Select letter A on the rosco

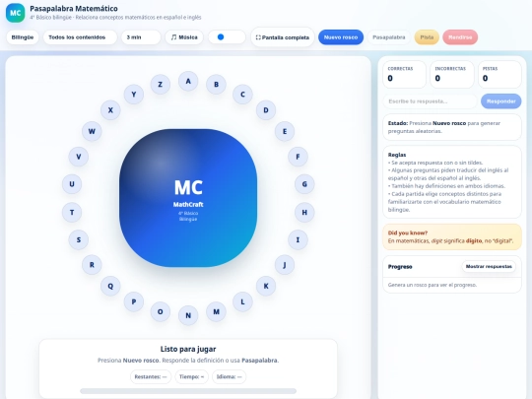tap(188, 81)
